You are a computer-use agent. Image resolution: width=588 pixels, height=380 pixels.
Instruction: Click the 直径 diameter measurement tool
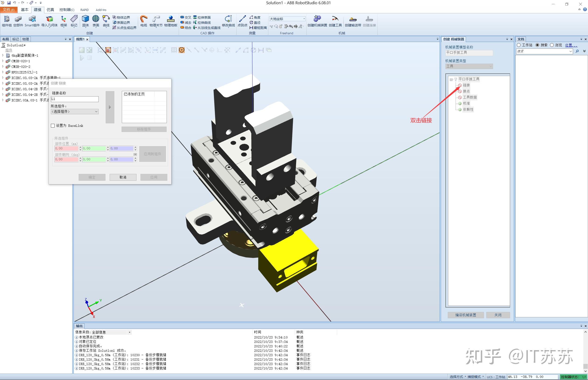[x=255, y=22]
